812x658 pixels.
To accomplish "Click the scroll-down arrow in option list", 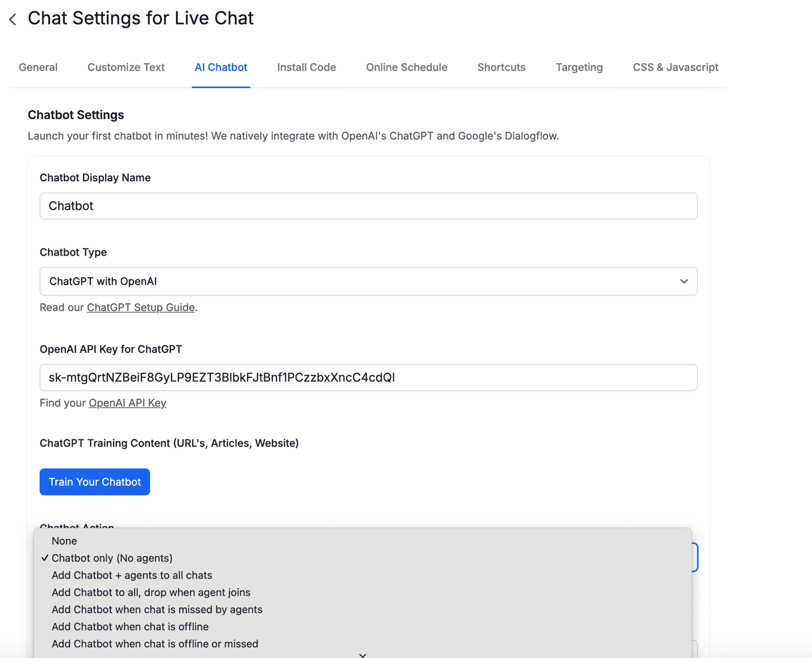I will click(363, 655).
